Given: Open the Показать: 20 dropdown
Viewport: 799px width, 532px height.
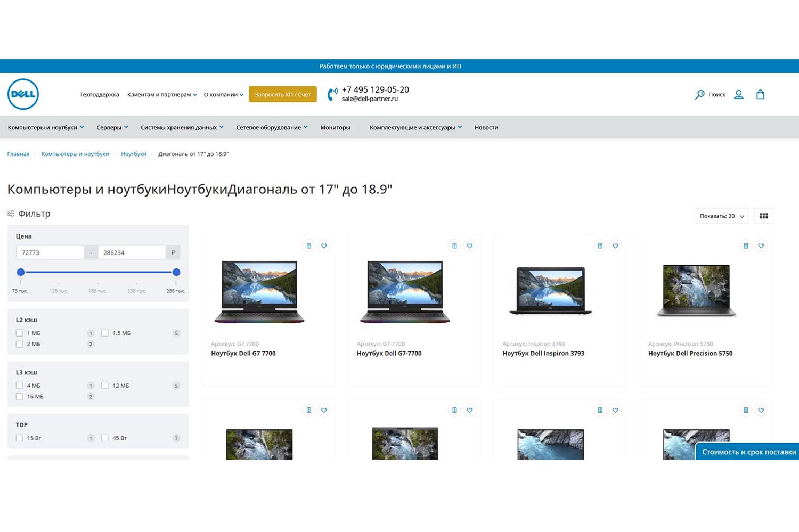Looking at the screenshot, I should (x=721, y=216).
